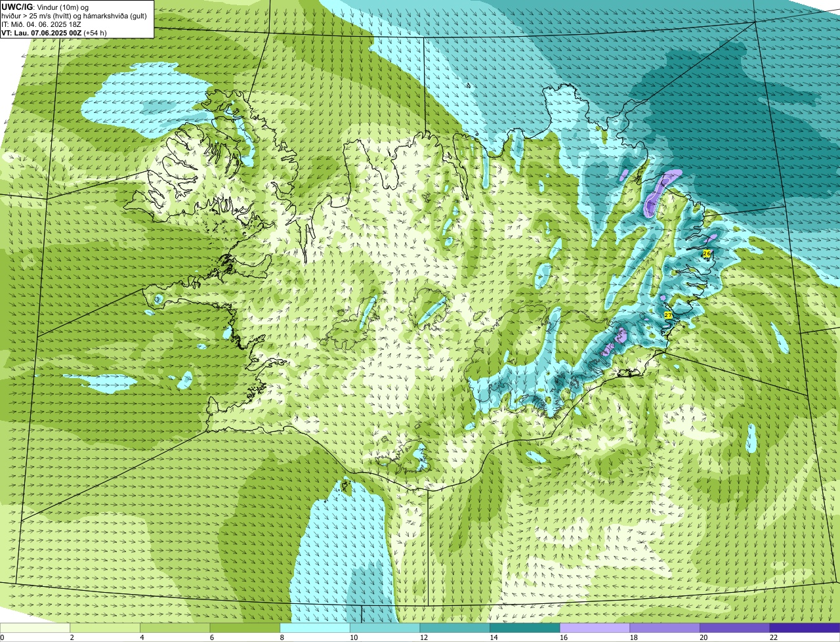Click the yellow gust marker labeled 26
This screenshot has width=840, height=642.
click(707, 253)
